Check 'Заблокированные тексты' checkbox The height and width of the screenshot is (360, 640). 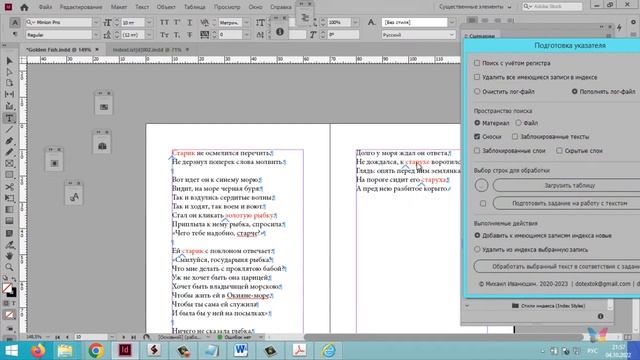515,137
